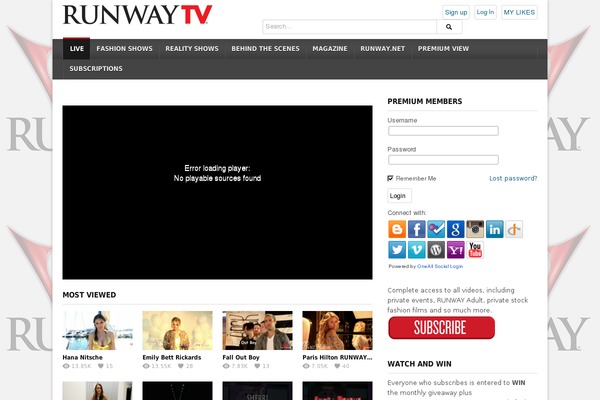Focus the Search input field
The width and height of the screenshot is (600, 400).
[x=349, y=27]
